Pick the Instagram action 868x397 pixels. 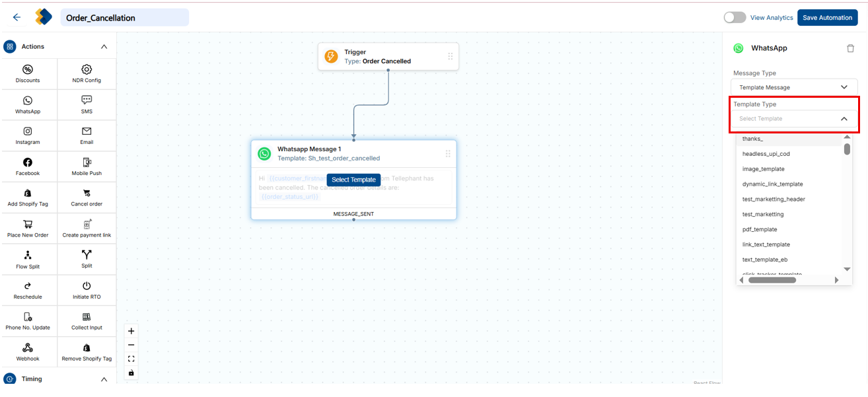click(x=28, y=136)
